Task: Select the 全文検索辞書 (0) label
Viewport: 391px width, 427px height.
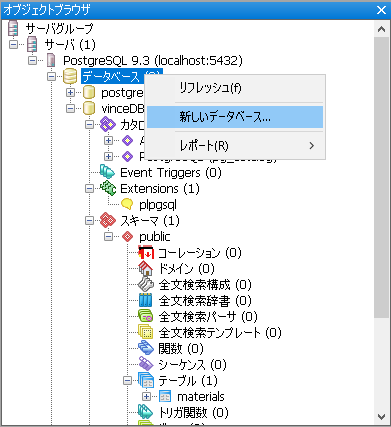Action: (205, 300)
